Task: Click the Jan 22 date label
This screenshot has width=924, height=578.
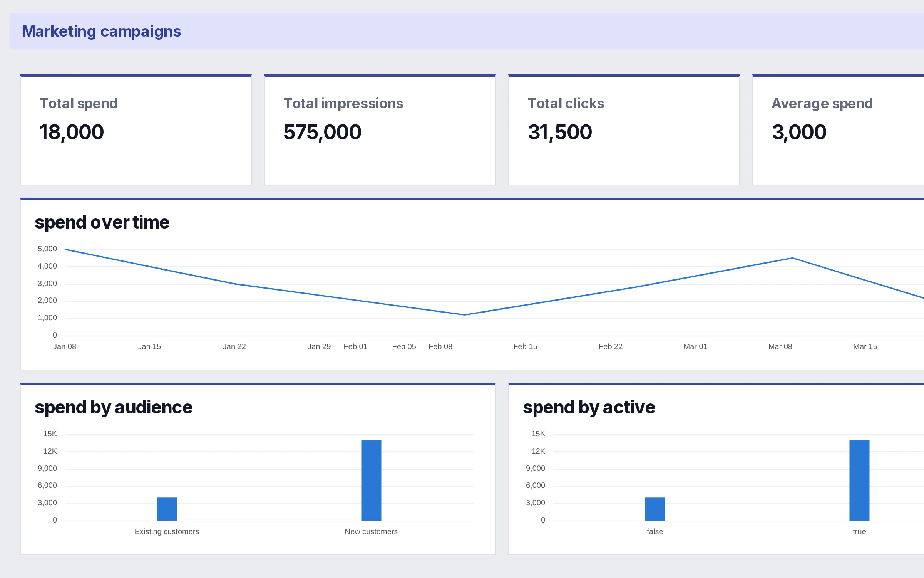Action: (234, 346)
